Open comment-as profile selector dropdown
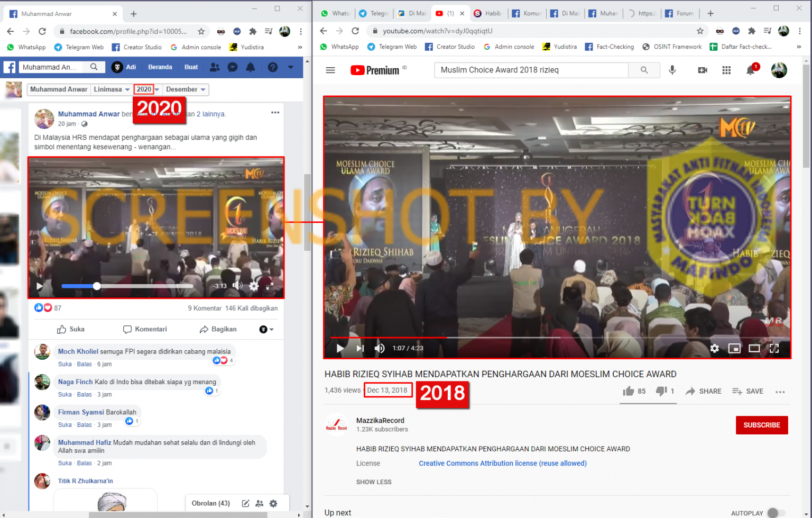This screenshot has height=518, width=812. click(x=266, y=329)
